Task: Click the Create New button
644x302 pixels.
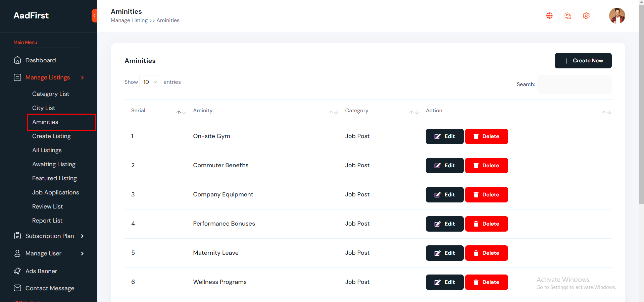Action: point(583,61)
